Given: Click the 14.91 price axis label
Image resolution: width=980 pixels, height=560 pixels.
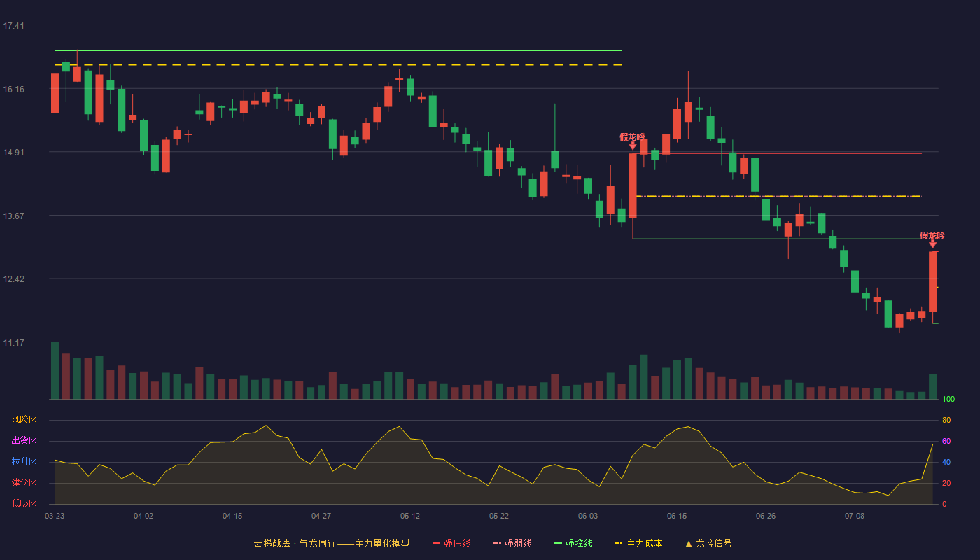Looking at the screenshot, I should pos(13,153).
